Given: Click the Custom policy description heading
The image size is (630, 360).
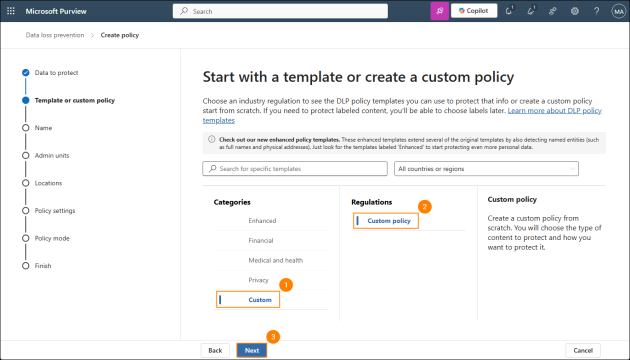Looking at the screenshot, I should tap(512, 200).
